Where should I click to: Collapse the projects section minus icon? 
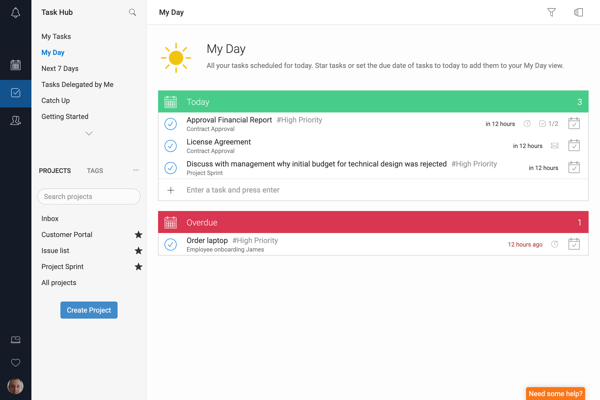click(x=136, y=170)
